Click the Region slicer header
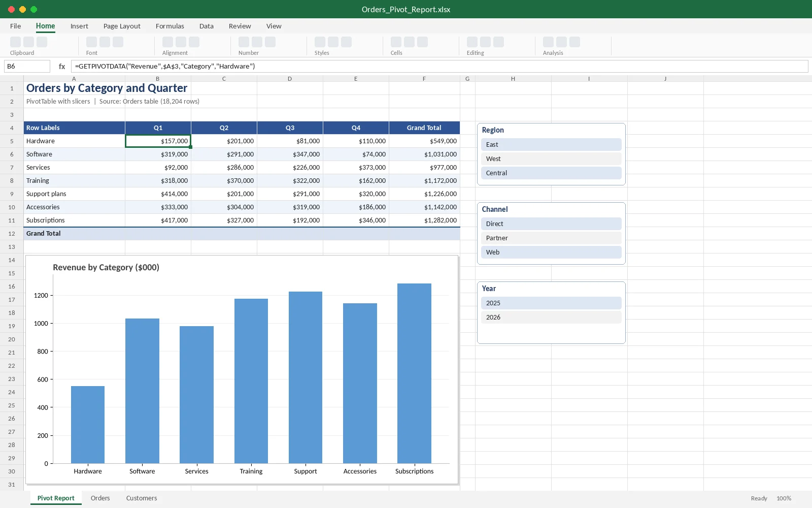Image resolution: width=812 pixels, height=508 pixels. (x=493, y=130)
